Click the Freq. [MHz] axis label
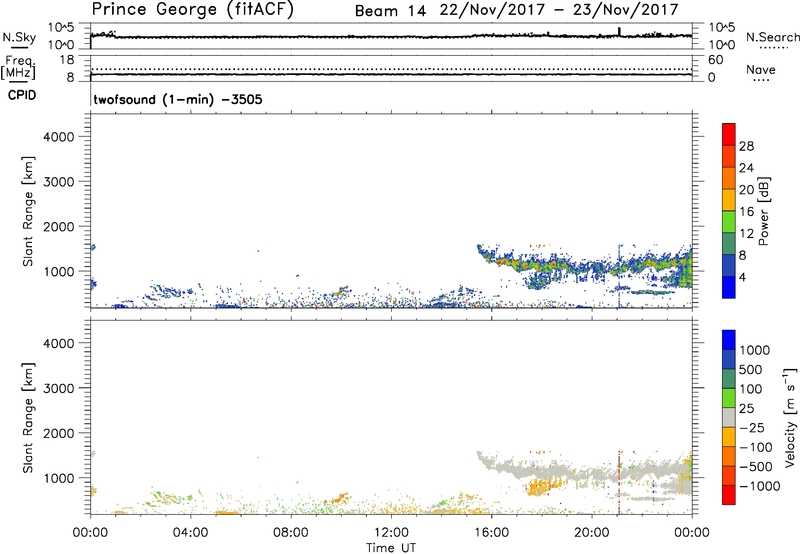 coord(18,67)
